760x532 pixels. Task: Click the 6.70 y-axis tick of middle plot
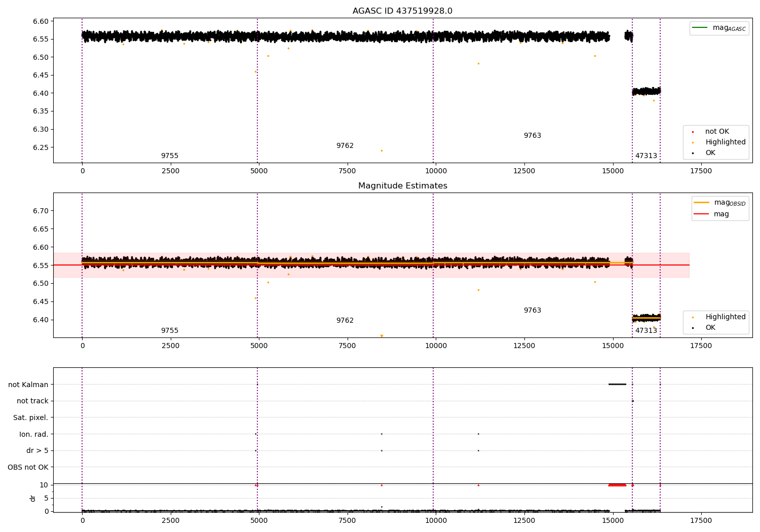point(41,211)
